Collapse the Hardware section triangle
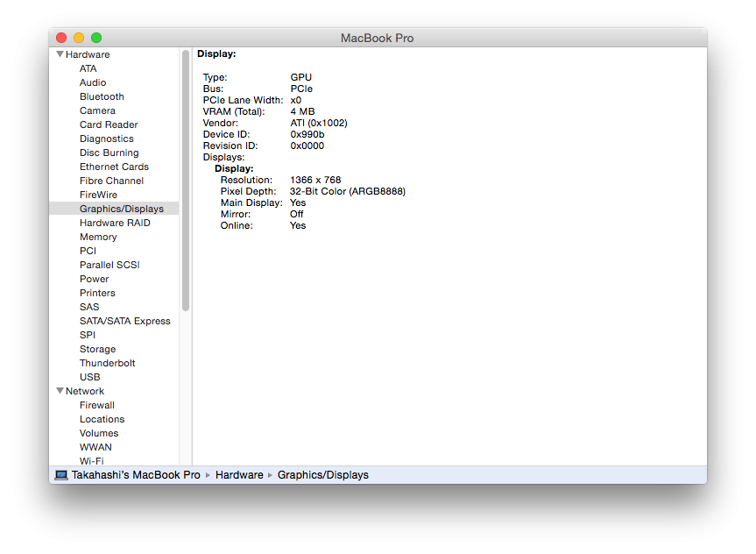Screen dimensions: 756x554 point(60,54)
